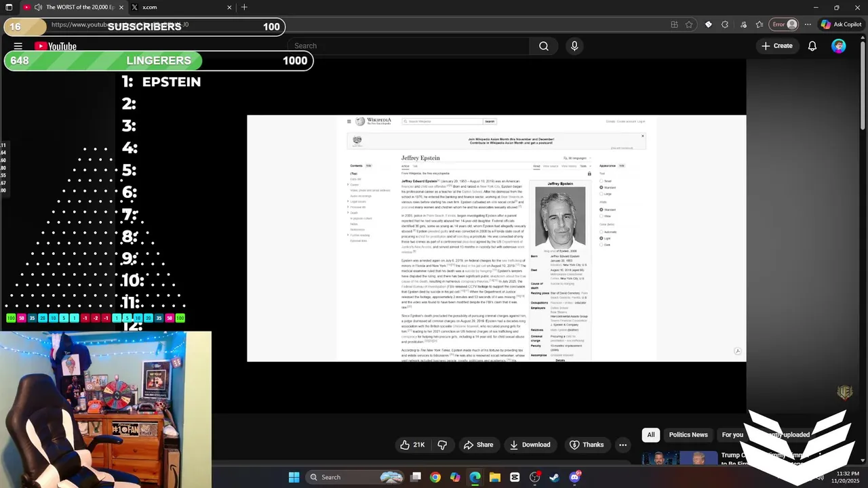Viewport: 868px width, 488px height.
Task: Open the Windows Start menu
Action: [x=294, y=477]
